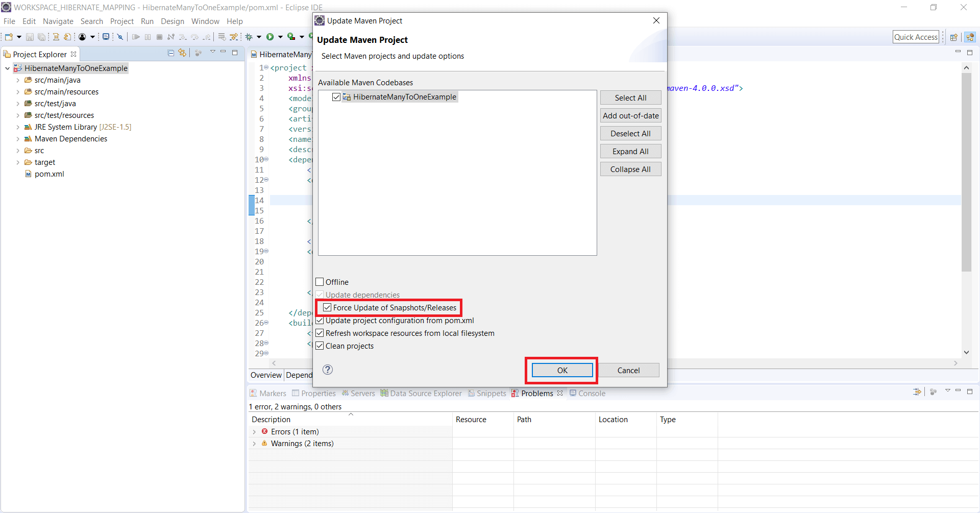Uncheck Force Update of Snapshots/Releases
Screen dimensions: 980x513
(x=327, y=307)
